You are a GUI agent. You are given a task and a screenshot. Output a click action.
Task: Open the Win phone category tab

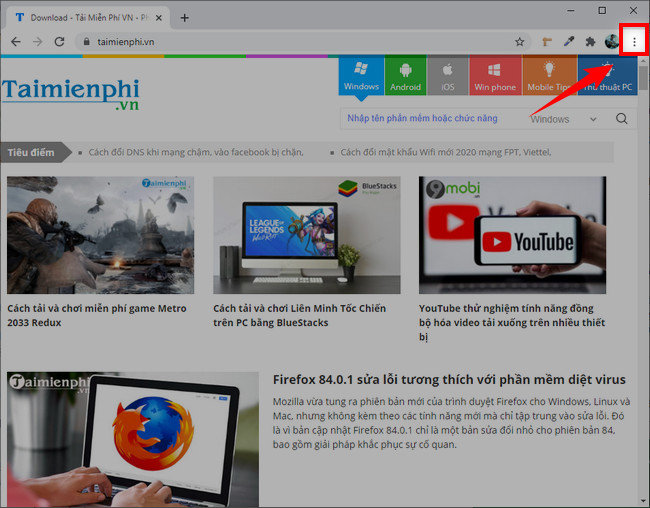(x=495, y=76)
